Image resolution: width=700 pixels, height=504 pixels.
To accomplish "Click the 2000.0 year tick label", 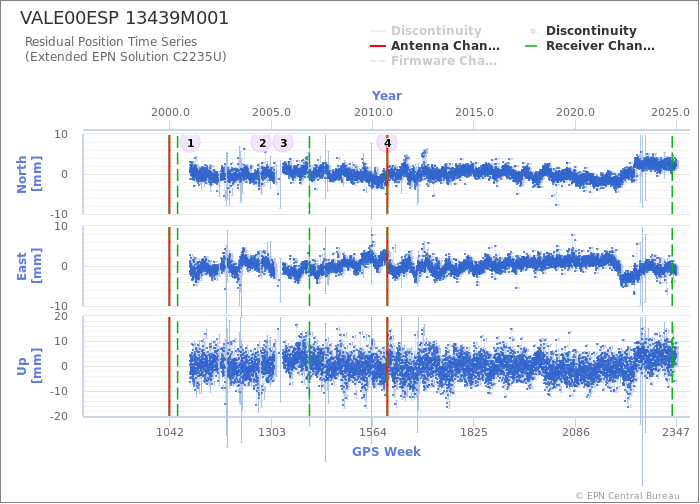I will [170, 112].
